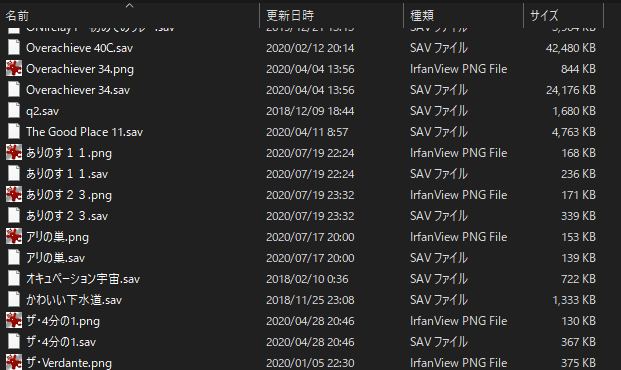The image size is (621, 370).
Task: Click size value 24,176 KB
Action: click(x=571, y=90)
